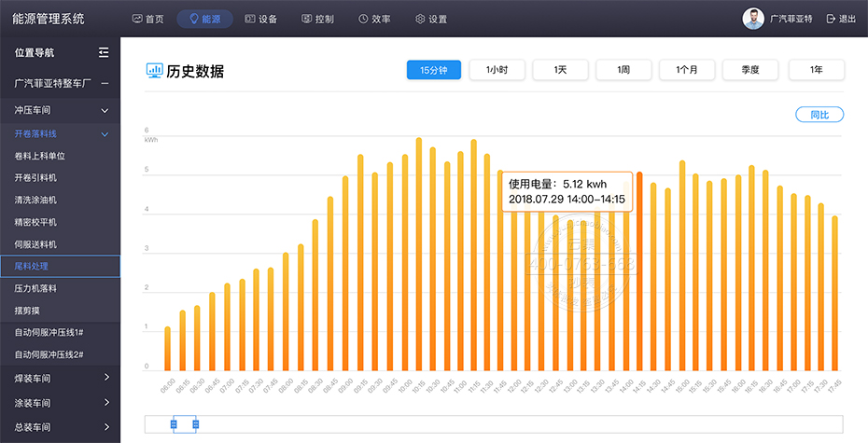Expand the 焊装车间 workshop
This screenshot has height=443, width=868.
tap(106, 378)
